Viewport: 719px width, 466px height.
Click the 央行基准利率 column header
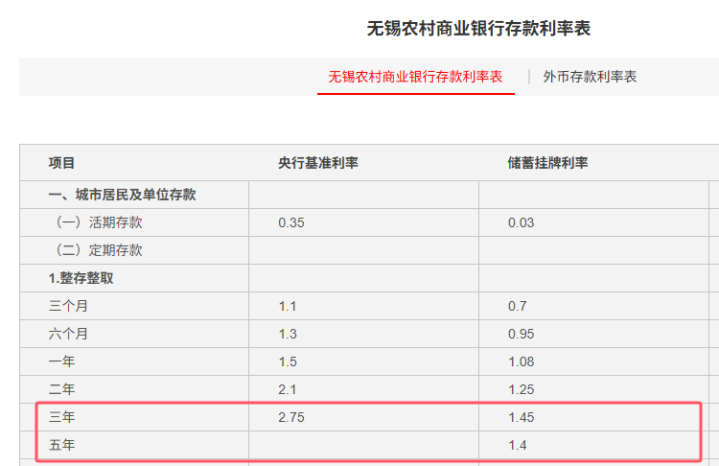318,163
